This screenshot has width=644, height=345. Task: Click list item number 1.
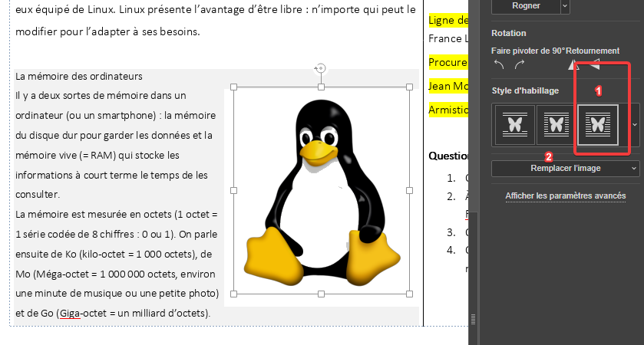pos(451,178)
